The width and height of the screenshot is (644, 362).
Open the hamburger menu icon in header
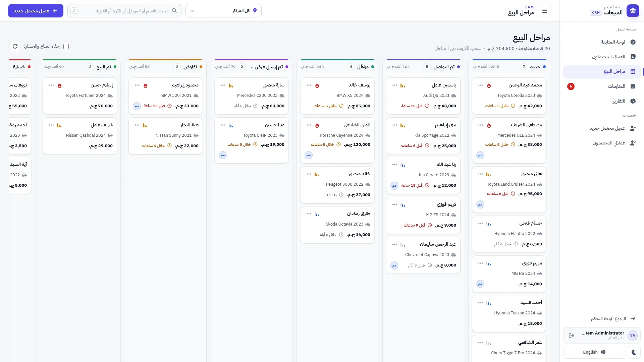point(545,11)
